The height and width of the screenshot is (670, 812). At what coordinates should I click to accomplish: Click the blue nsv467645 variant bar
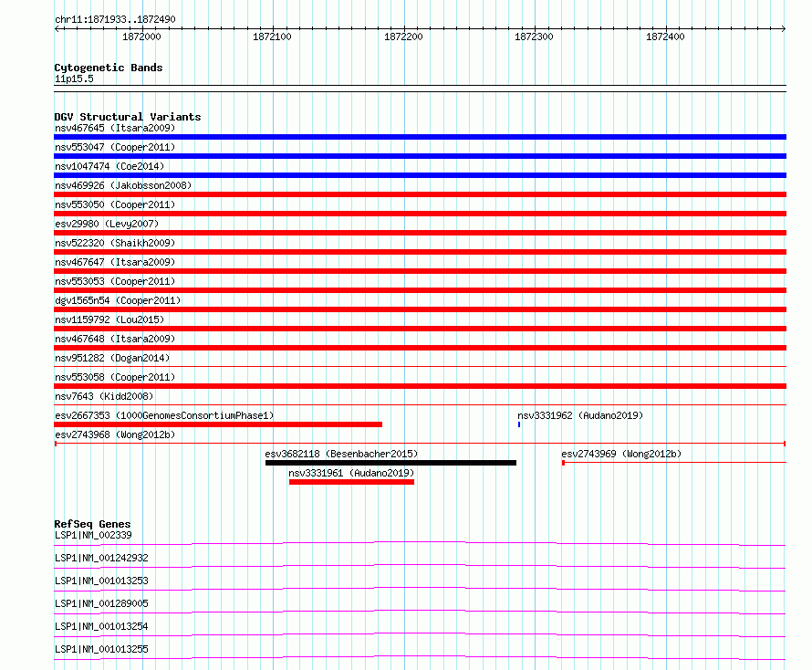[420, 137]
